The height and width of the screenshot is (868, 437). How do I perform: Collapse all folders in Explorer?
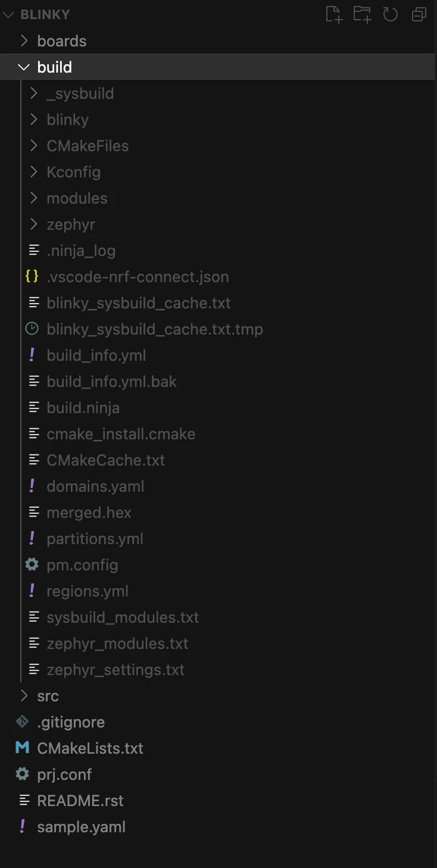(419, 14)
